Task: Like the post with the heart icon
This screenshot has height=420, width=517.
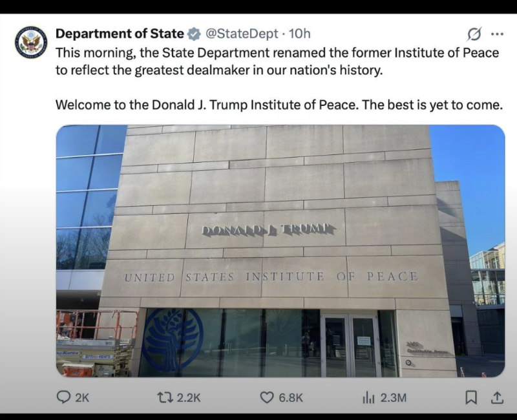Action: [266, 397]
